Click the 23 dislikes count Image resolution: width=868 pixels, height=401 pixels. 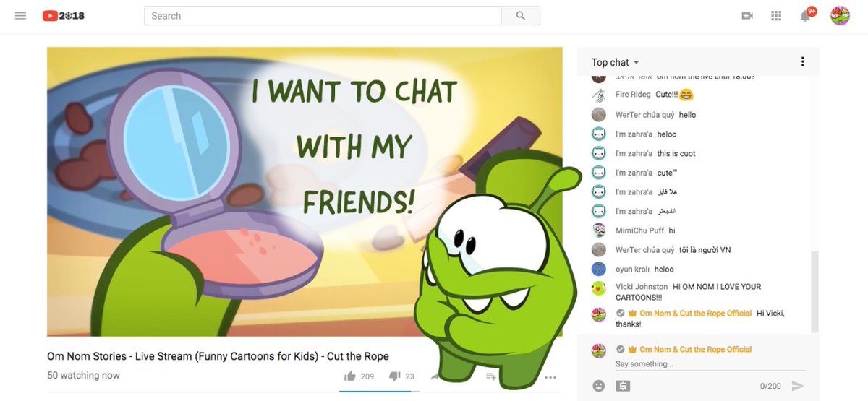409,376
